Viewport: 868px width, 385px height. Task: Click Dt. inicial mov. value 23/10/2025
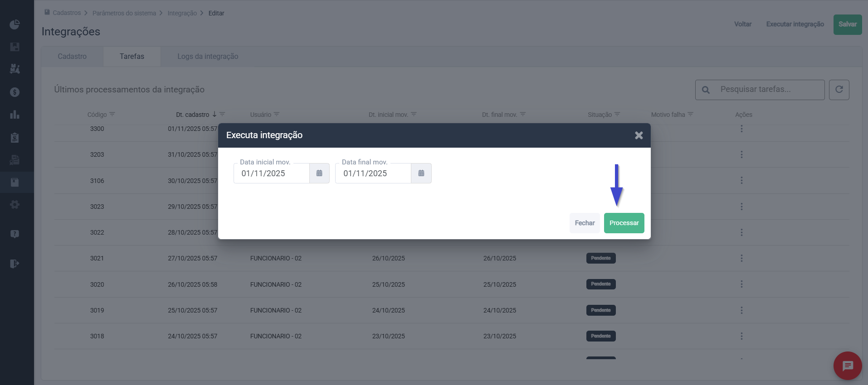(x=389, y=336)
